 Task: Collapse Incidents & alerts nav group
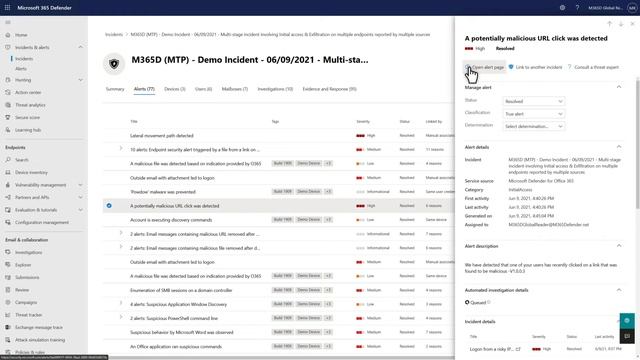[80, 47]
